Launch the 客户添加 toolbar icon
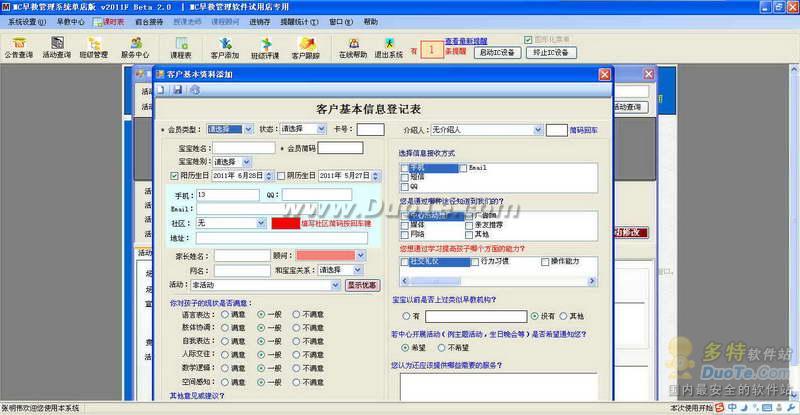The image size is (800, 415). pos(225,47)
